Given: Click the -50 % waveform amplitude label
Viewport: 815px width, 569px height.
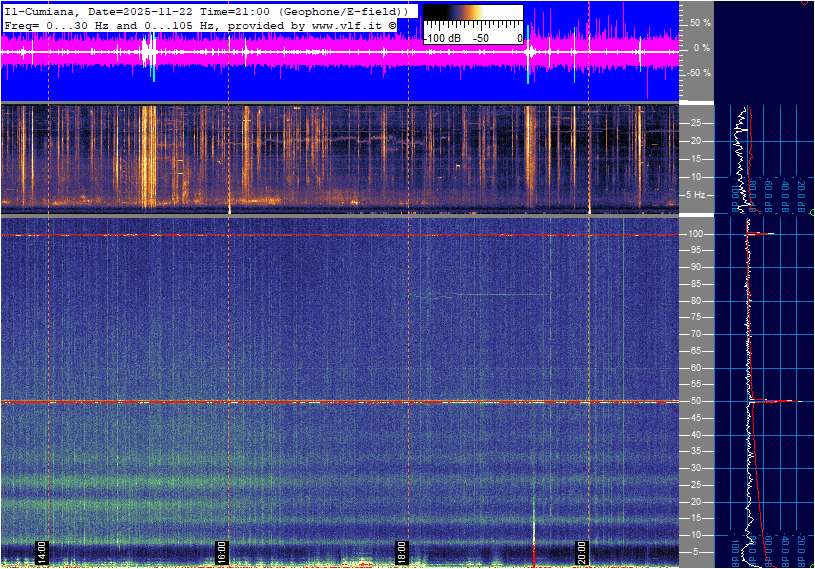Looking at the screenshot, I should coord(697,73).
